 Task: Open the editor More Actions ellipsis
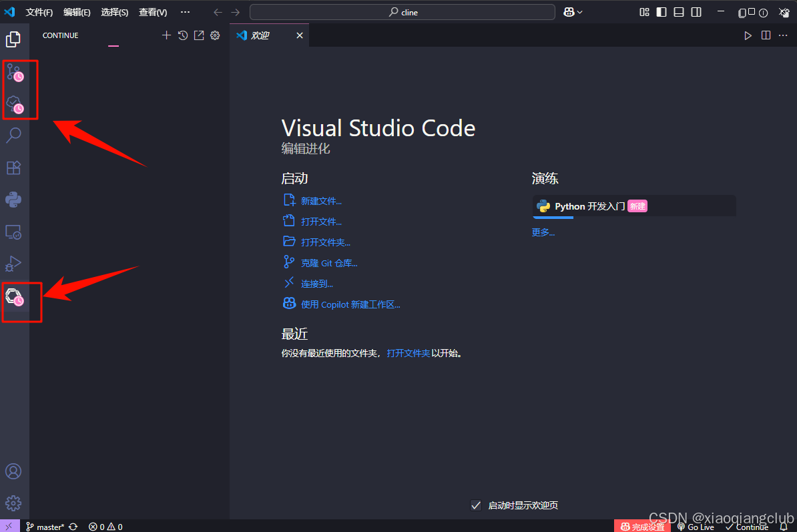click(783, 35)
